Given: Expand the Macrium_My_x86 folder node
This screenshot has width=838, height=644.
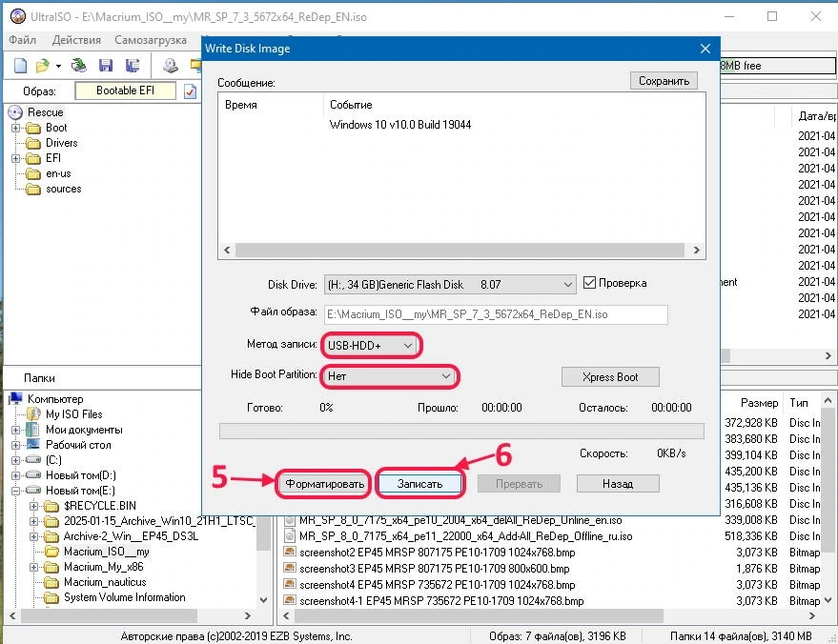Looking at the screenshot, I should [33, 567].
